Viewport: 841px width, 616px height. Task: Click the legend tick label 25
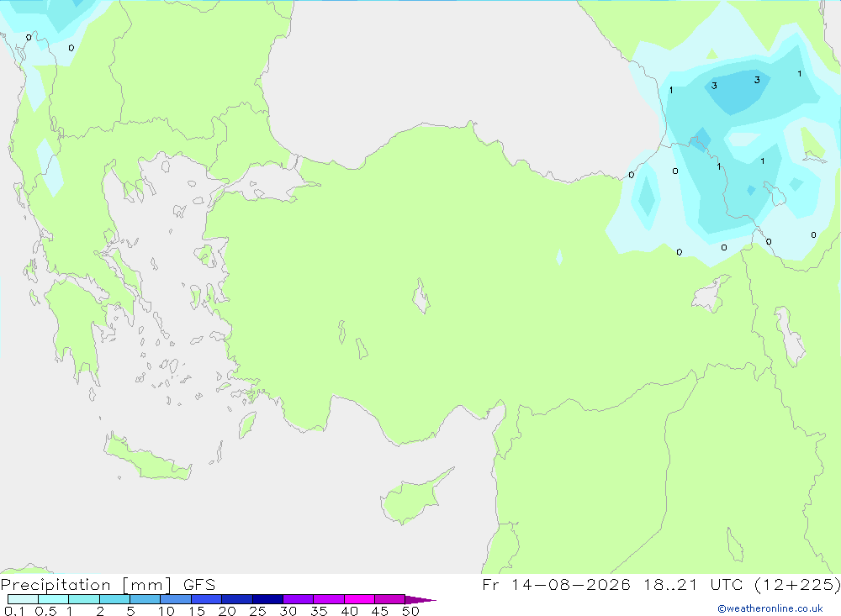coord(258,611)
